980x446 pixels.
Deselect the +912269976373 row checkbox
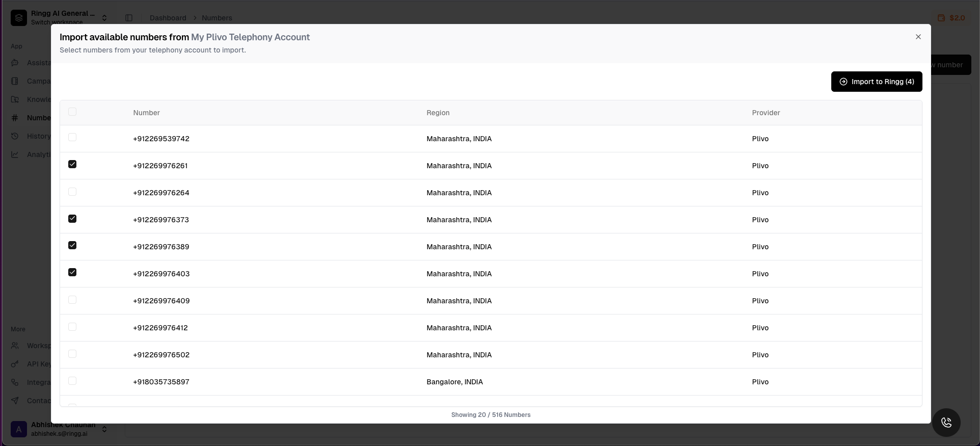point(72,219)
